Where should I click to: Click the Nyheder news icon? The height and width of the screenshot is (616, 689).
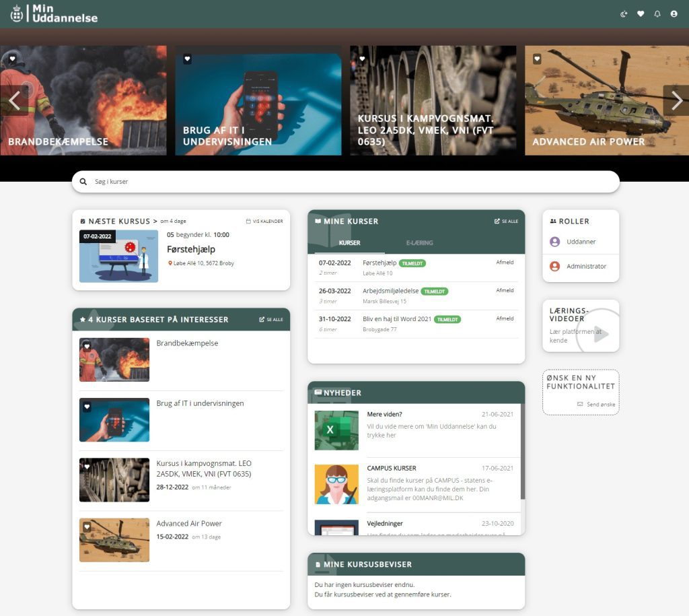click(x=318, y=392)
